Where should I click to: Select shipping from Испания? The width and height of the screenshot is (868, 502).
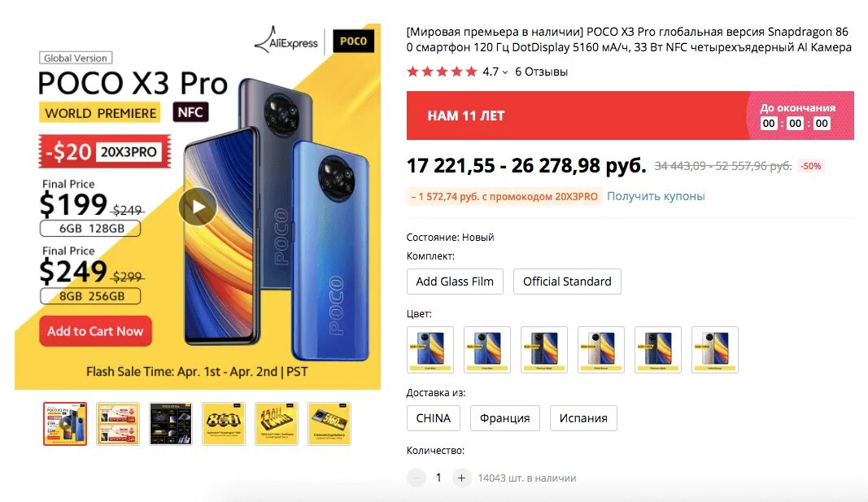(583, 418)
